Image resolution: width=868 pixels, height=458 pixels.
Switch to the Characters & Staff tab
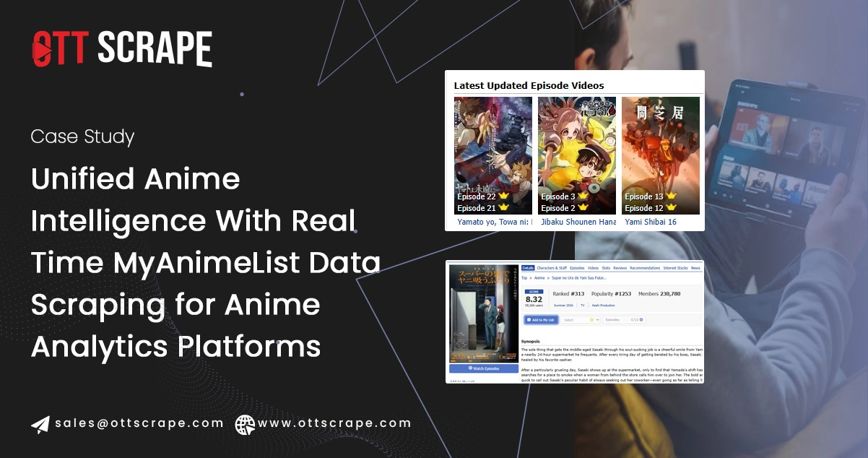point(552,268)
